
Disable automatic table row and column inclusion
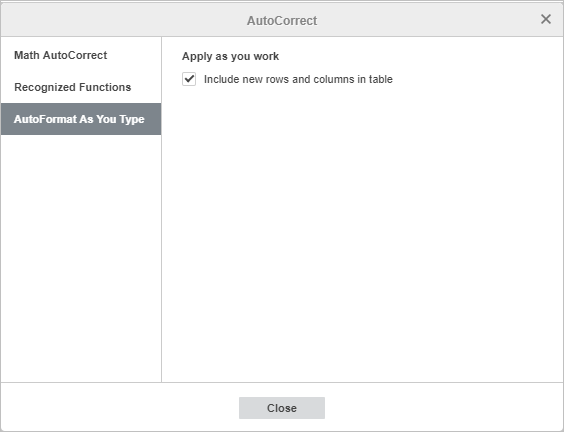(x=189, y=79)
